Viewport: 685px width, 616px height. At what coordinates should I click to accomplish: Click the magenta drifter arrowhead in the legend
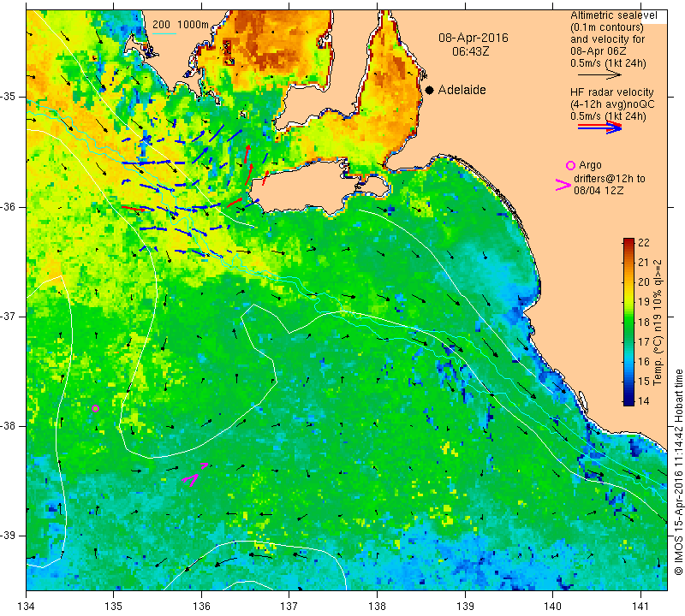point(563,185)
